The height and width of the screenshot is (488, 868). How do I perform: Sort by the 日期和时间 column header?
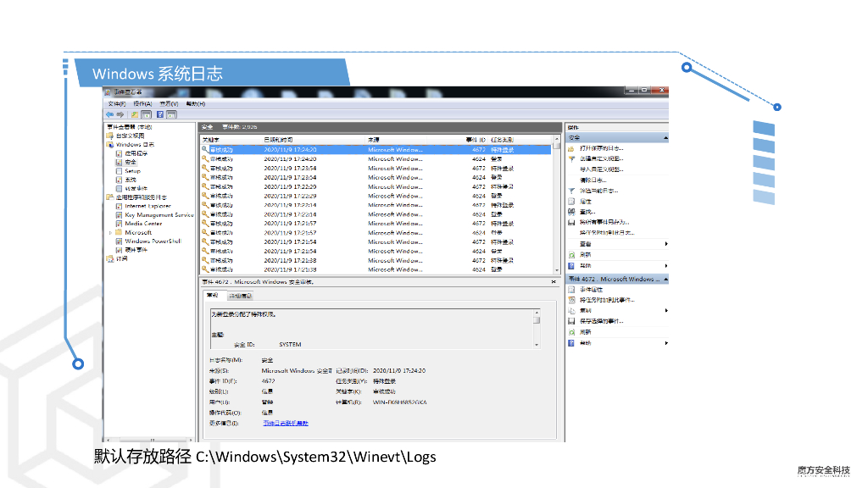coord(278,139)
